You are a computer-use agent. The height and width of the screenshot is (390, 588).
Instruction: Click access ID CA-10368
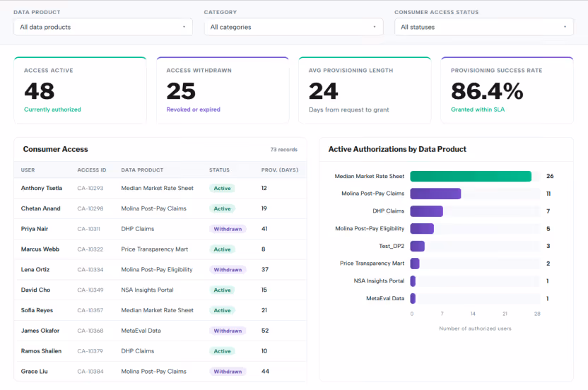[x=90, y=331]
